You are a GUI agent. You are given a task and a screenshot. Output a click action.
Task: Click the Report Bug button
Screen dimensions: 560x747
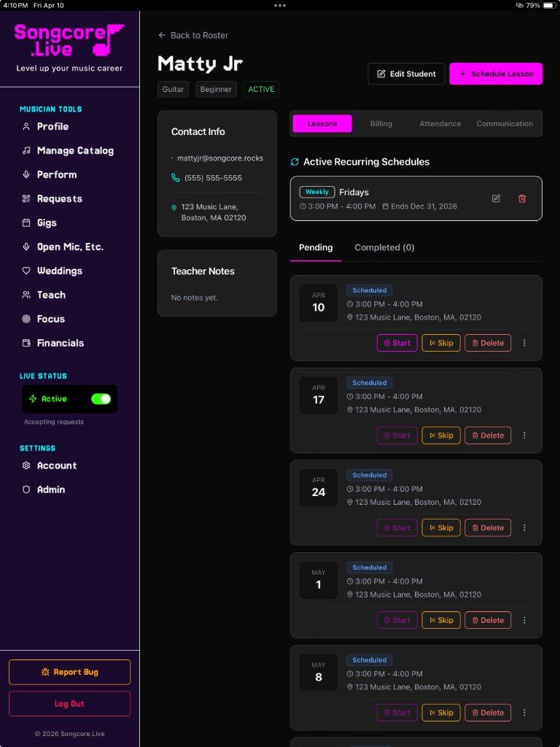69,672
